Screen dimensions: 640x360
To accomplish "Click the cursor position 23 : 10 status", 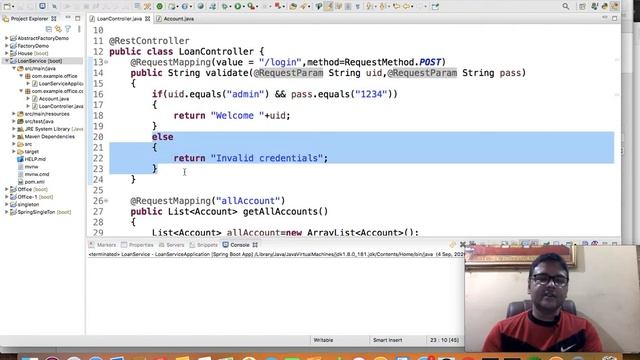I will pyautogui.click(x=444, y=340).
